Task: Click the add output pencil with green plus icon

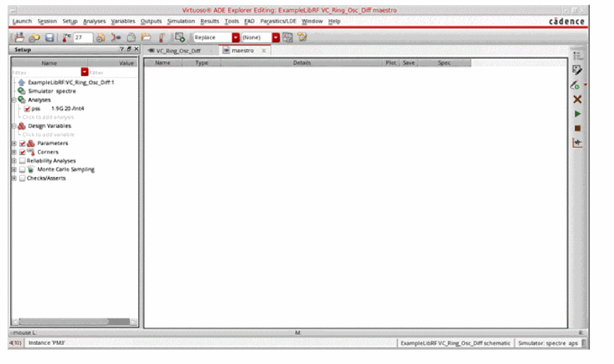Action: [575, 85]
